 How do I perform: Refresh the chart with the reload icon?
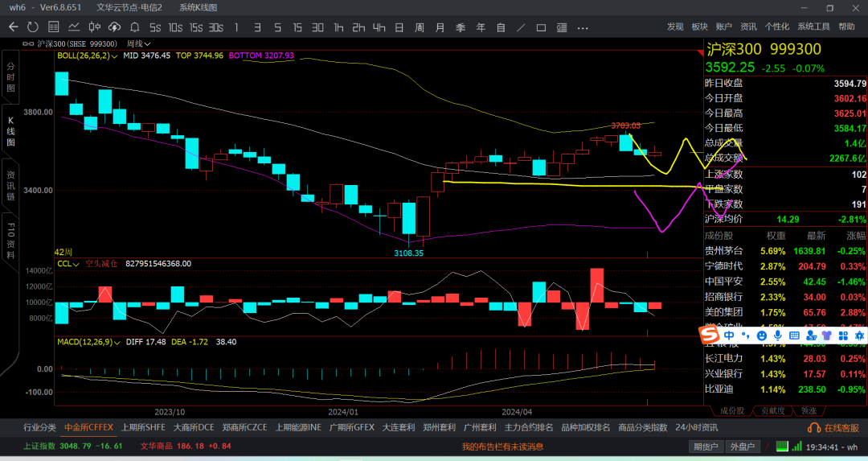coord(33,27)
